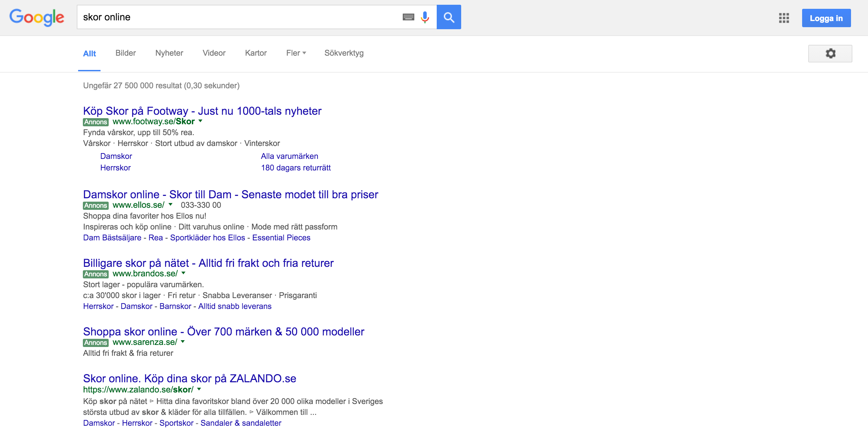
Task: Click https://www.zalando.se/skor/ URL text
Action: coord(138,390)
